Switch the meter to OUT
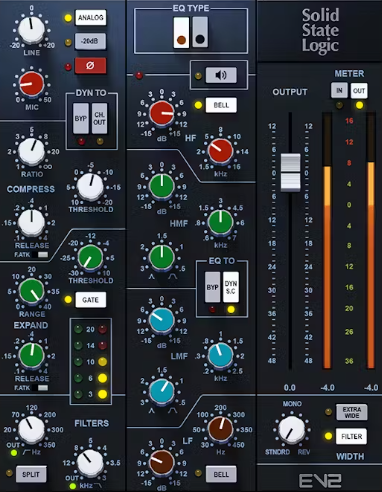The height and width of the screenshot is (492, 382). tap(359, 91)
